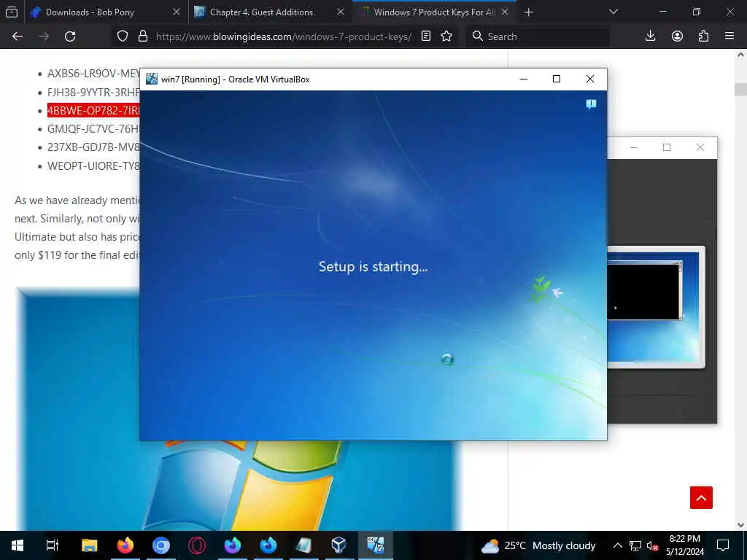Click the site security padlock icon

(x=142, y=36)
